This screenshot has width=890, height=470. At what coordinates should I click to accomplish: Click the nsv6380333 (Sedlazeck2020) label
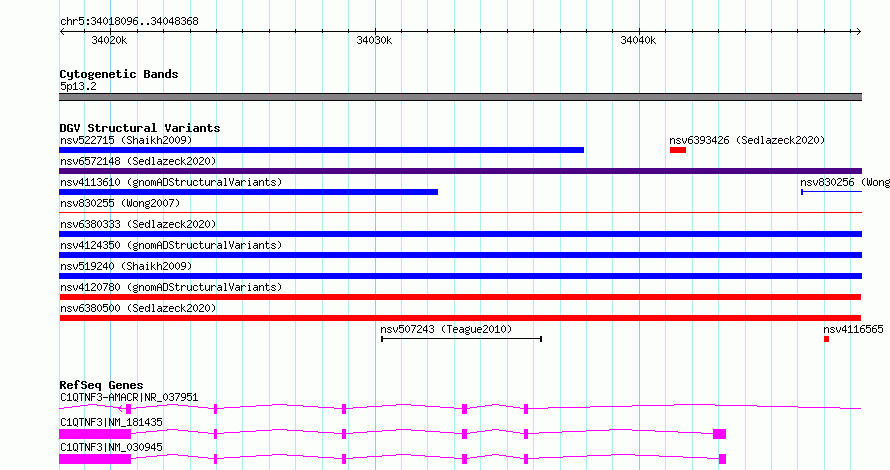coord(138,224)
